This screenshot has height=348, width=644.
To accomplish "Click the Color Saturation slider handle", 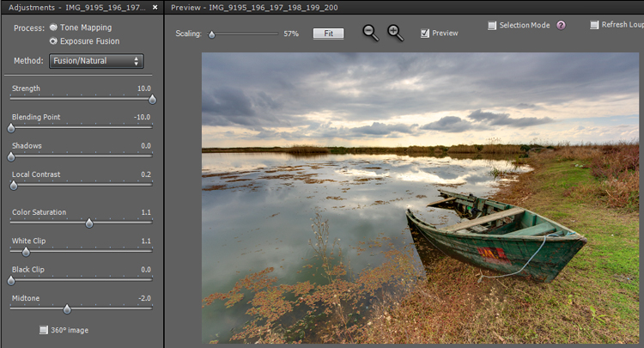I will coord(89,223).
